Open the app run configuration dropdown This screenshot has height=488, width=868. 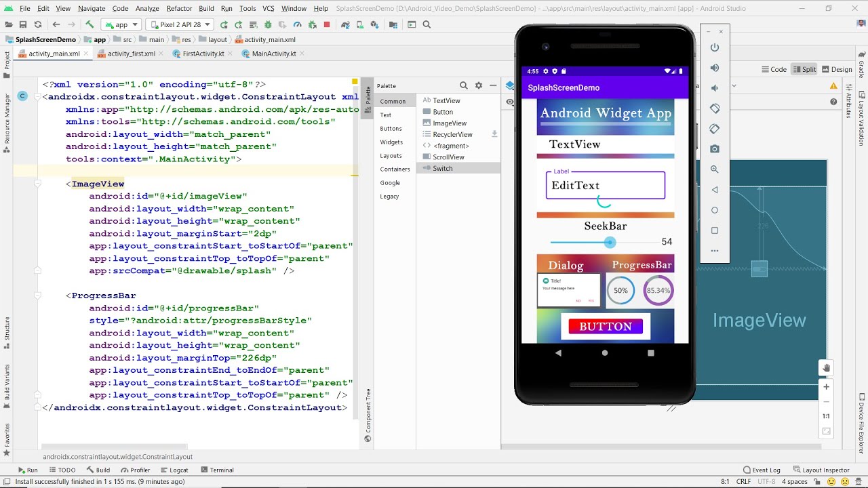tap(121, 24)
